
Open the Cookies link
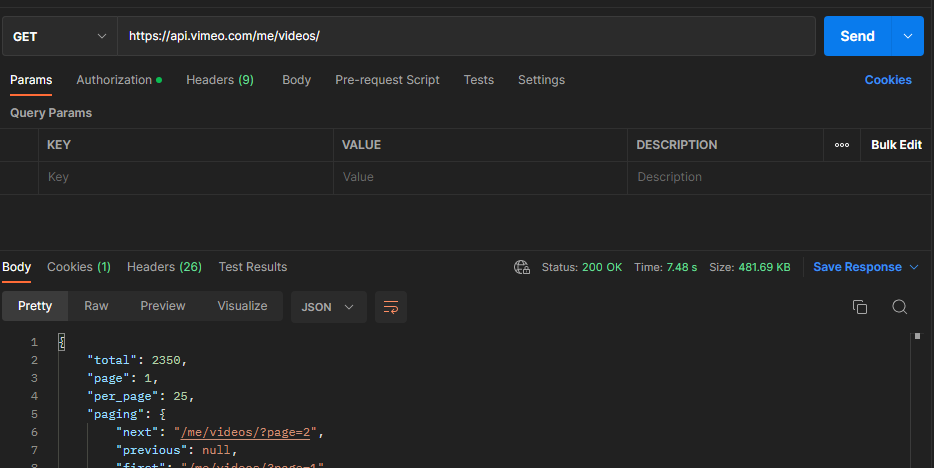[888, 80]
